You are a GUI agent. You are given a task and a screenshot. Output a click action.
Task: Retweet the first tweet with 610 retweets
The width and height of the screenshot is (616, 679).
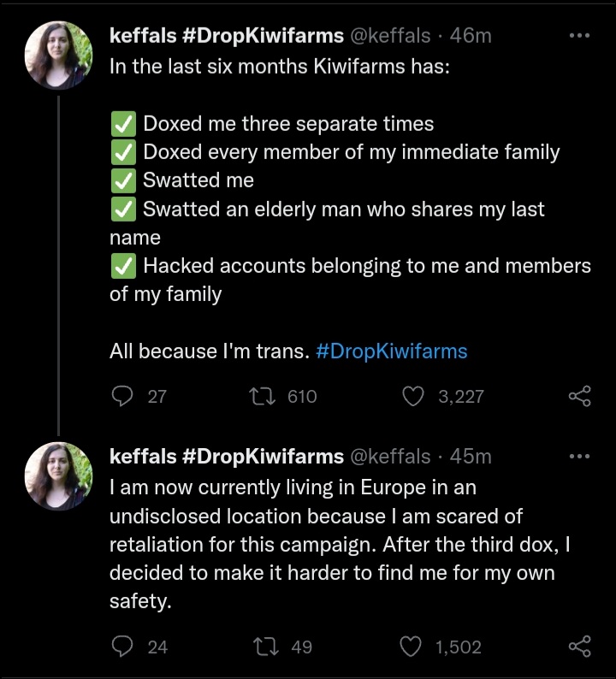[x=262, y=396]
